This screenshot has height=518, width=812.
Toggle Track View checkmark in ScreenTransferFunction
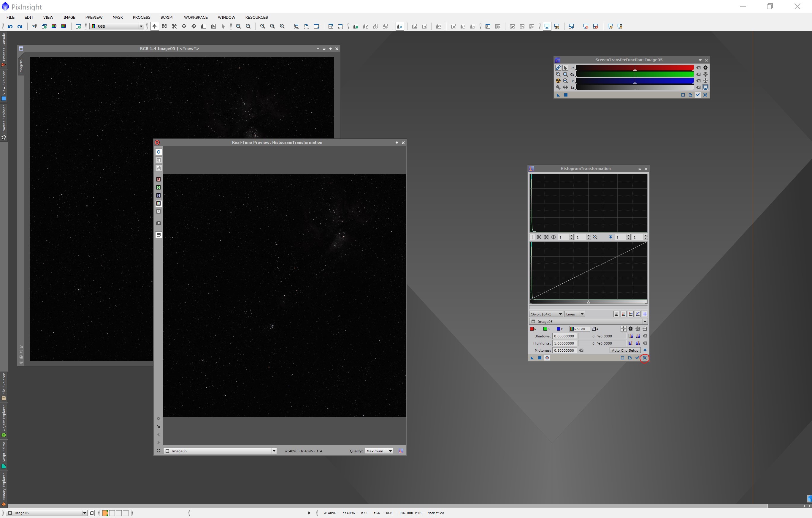click(x=698, y=95)
